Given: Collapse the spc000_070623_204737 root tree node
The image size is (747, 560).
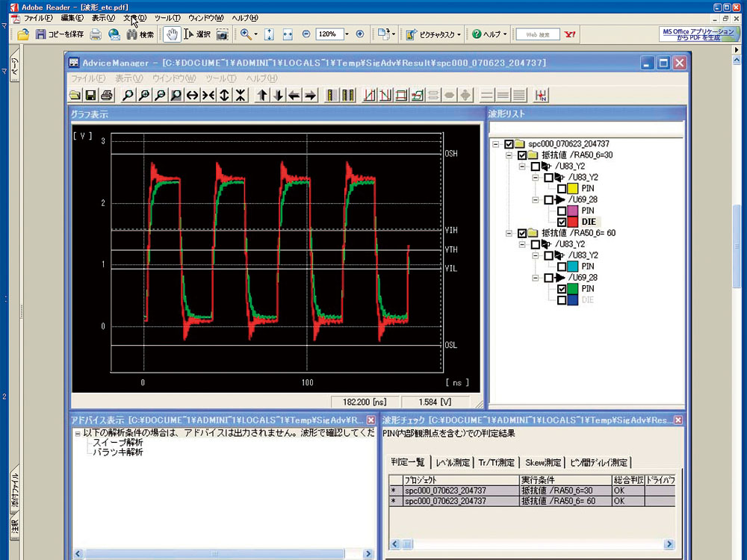Looking at the screenshot, I should coord(495,144).
